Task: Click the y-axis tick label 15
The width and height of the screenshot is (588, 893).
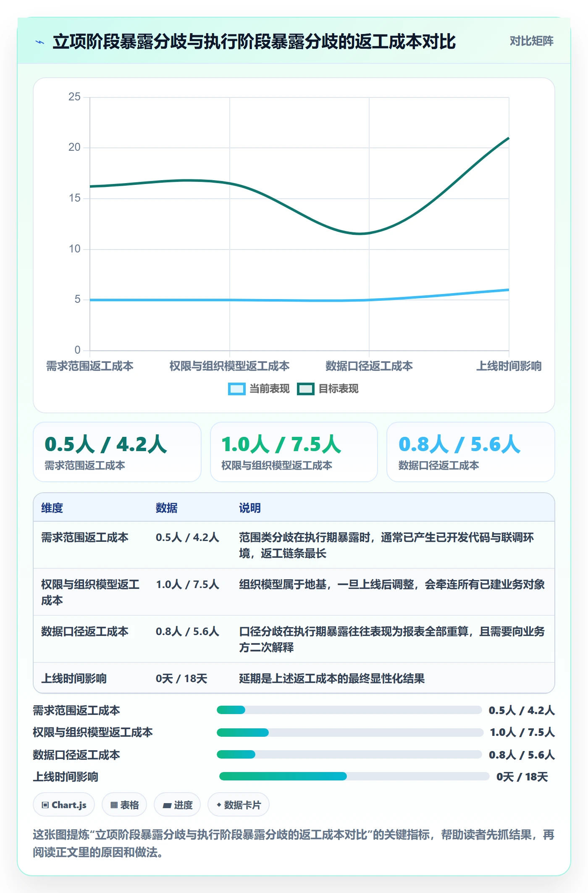Action: tap(74, 198)
